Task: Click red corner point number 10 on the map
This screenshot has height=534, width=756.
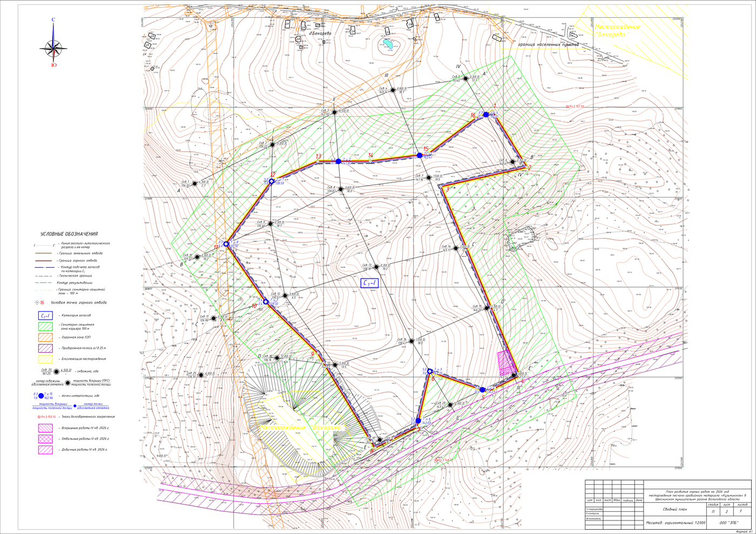Action: (x=254, y=306)
